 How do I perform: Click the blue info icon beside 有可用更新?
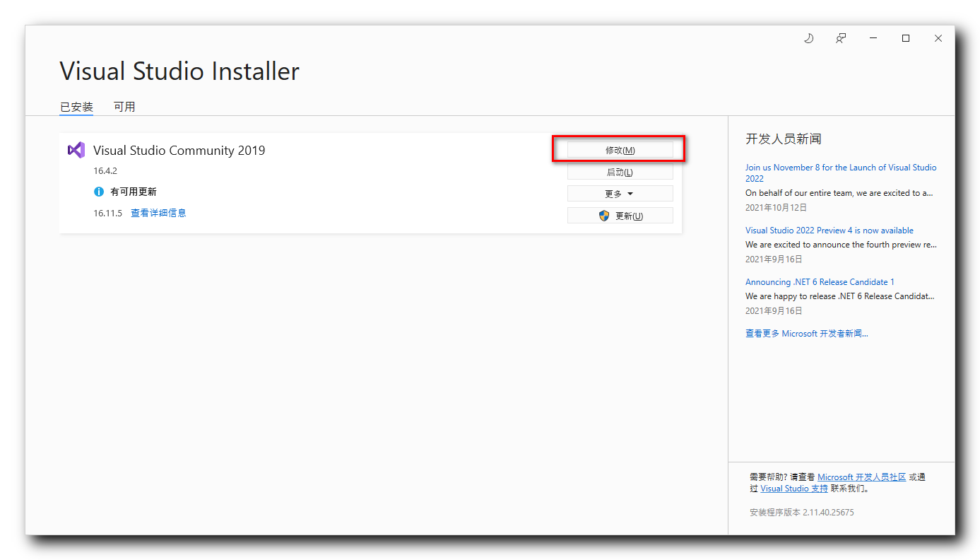coord(99,192)
